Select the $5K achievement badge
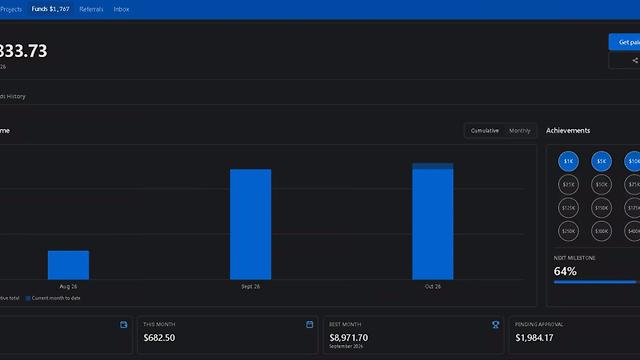 (601, 161)
